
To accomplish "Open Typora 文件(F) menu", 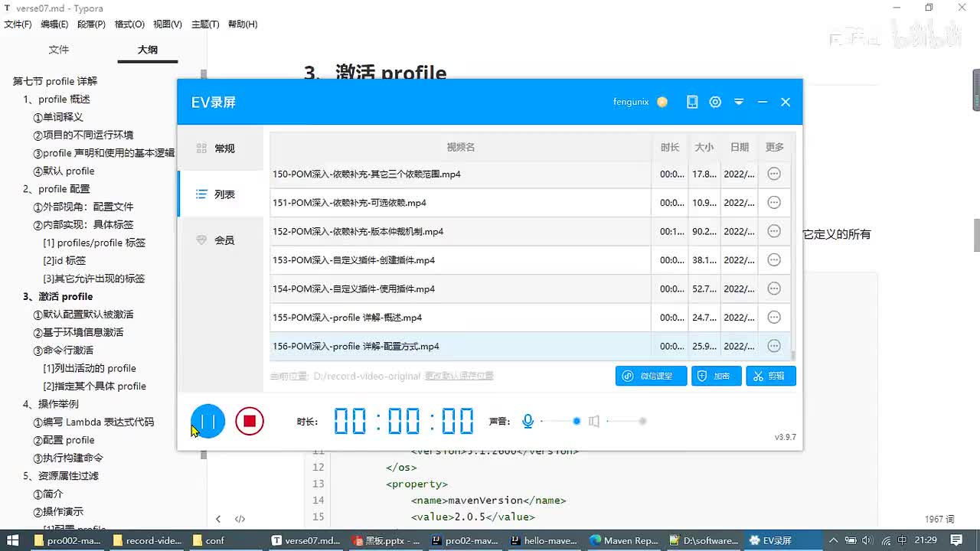I will point(18,24).
